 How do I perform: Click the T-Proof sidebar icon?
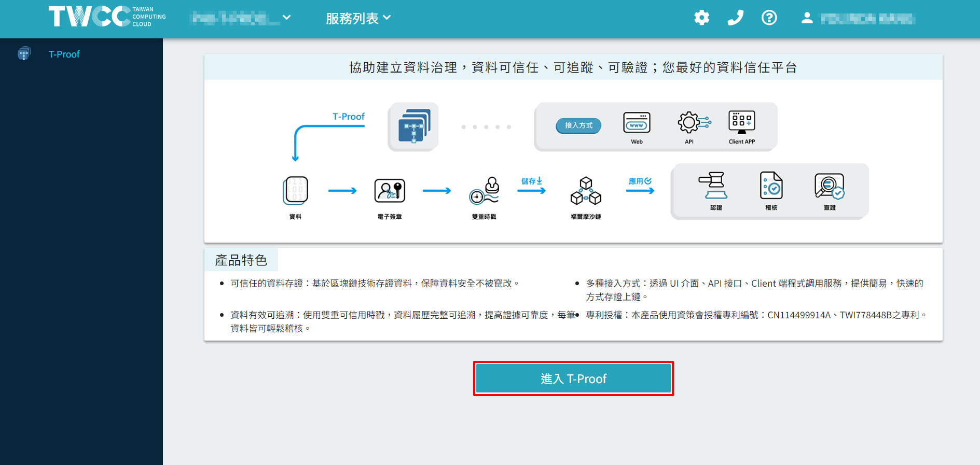tap(24, 53)
